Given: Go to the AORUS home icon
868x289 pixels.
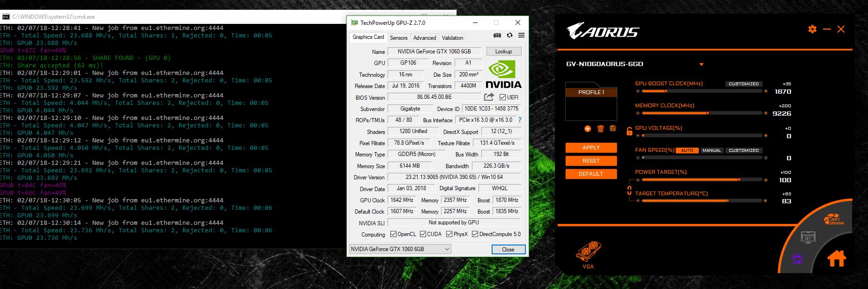Looking at the screenshot, I should (x=837, y=258).
